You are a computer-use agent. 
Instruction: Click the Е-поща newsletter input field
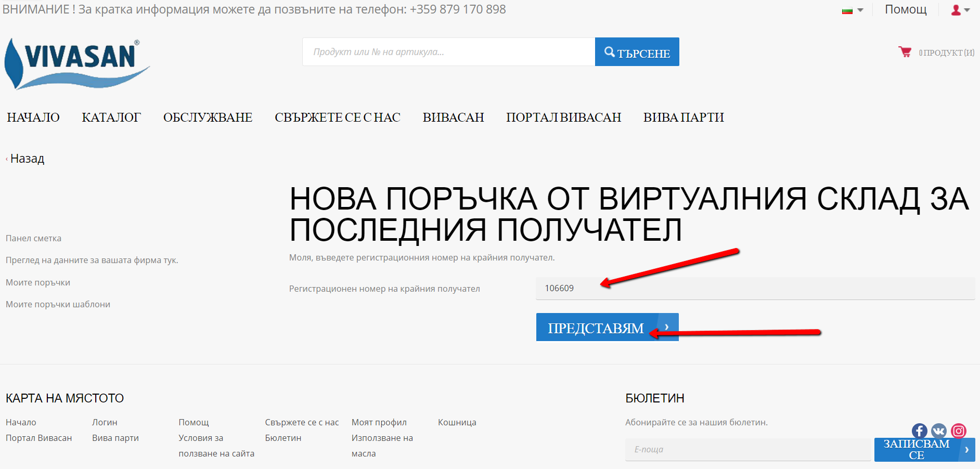point(748,449)
